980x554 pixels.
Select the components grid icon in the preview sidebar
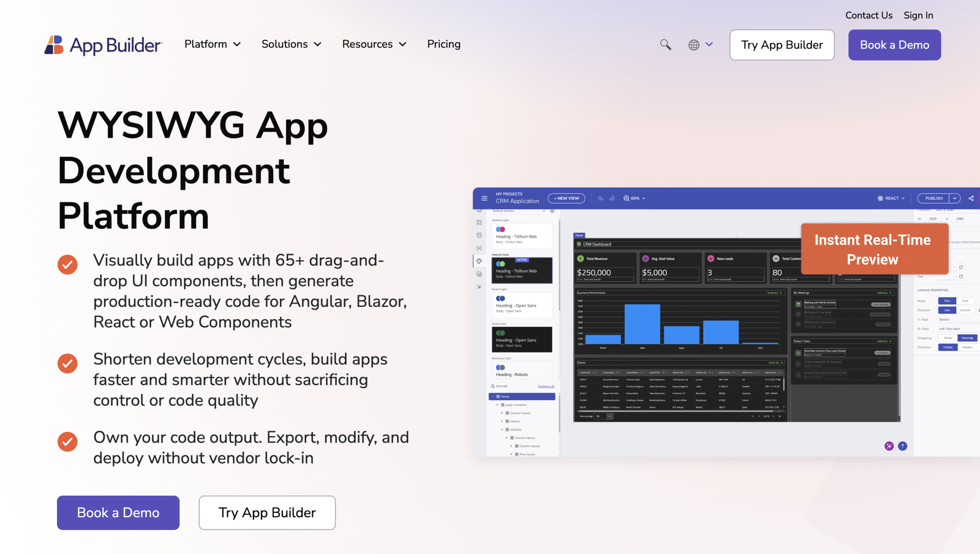[x=479, y=222]
